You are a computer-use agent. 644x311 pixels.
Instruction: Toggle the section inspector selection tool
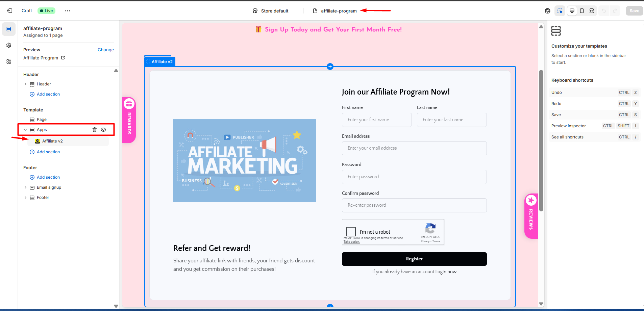[560, 11]
